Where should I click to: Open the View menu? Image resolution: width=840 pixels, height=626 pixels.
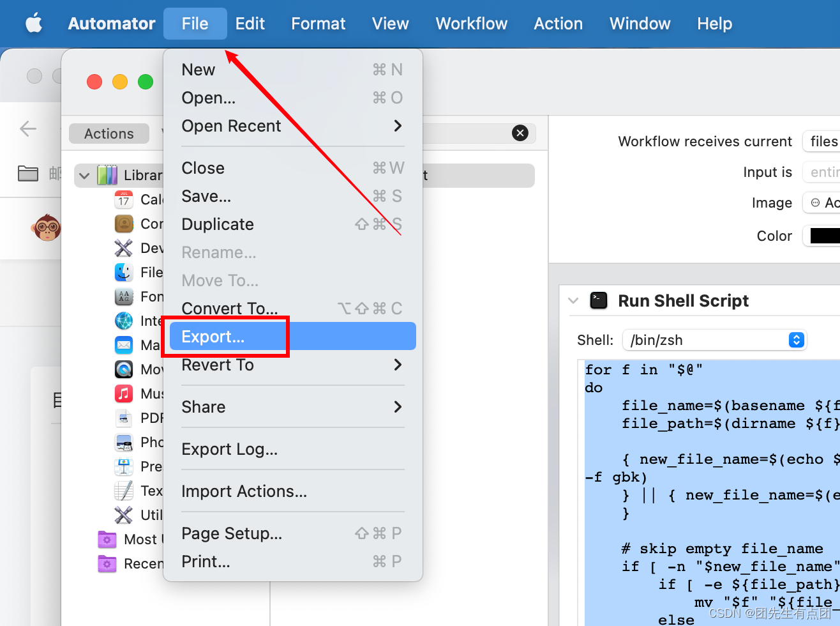(390, 24)
